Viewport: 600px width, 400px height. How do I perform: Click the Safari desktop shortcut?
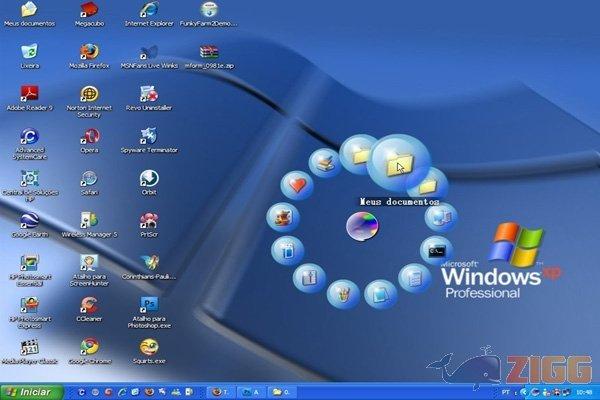(89, 179)
